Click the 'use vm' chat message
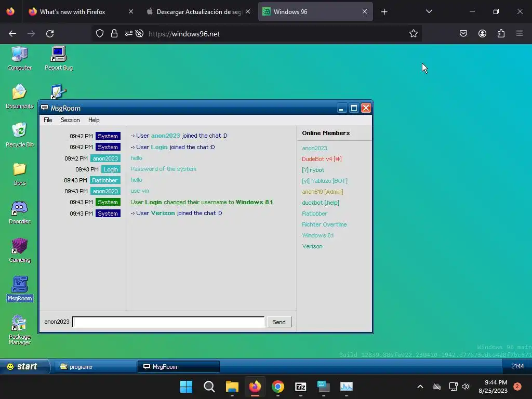The image size is (532, 399). 140,191
